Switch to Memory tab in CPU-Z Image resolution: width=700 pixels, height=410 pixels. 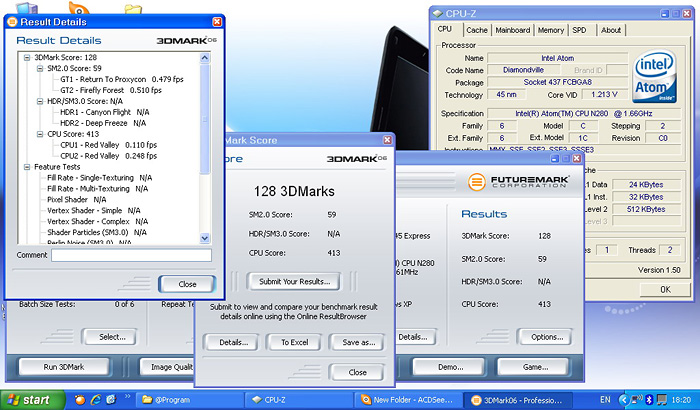[550, 30]
